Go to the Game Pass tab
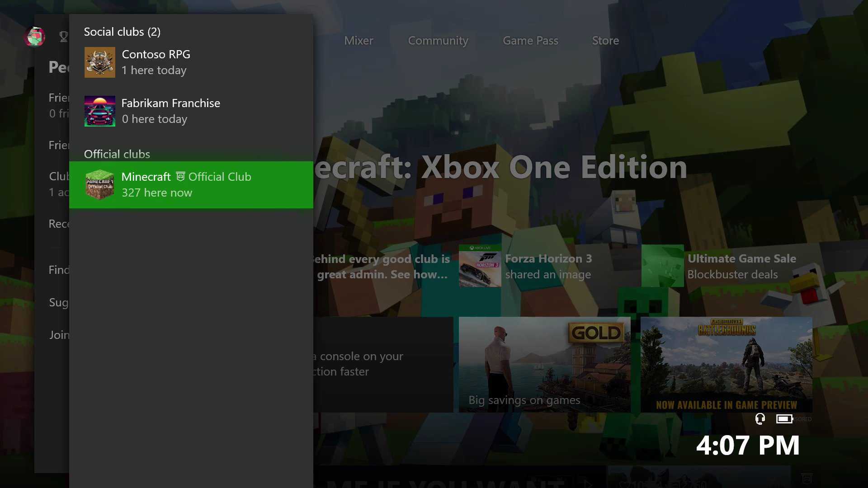This screenshot has width=868, height=488. tap(530, 41)
